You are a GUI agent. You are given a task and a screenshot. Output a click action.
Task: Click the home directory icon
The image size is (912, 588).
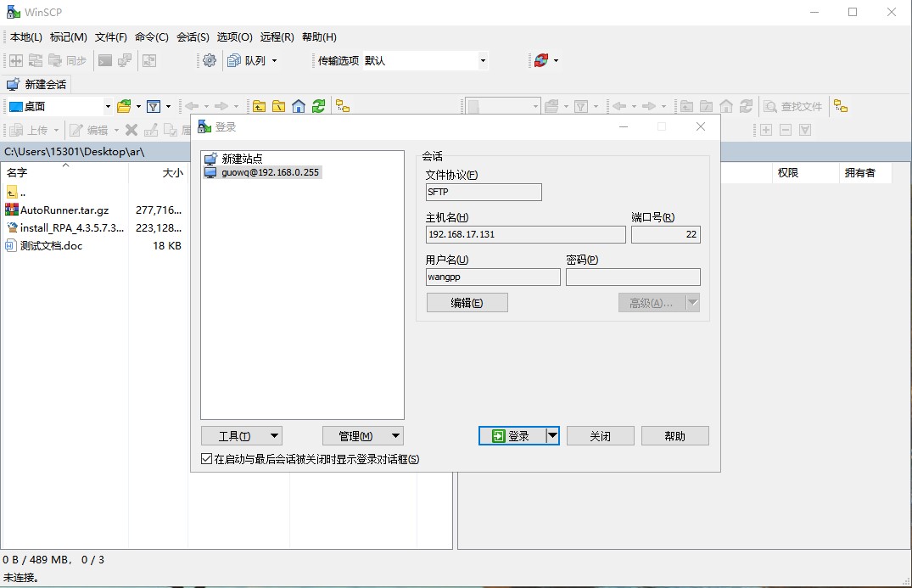pos(298,106)
